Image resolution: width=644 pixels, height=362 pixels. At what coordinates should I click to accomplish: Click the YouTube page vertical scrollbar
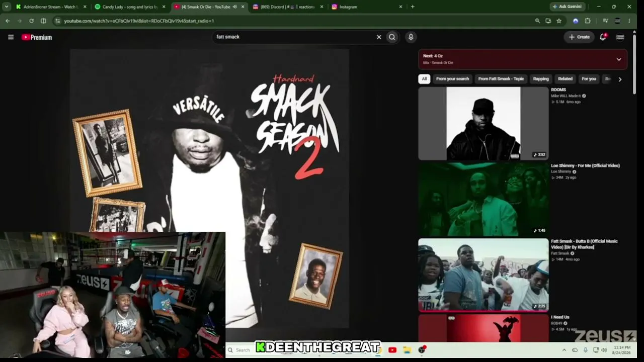(635, 65)
